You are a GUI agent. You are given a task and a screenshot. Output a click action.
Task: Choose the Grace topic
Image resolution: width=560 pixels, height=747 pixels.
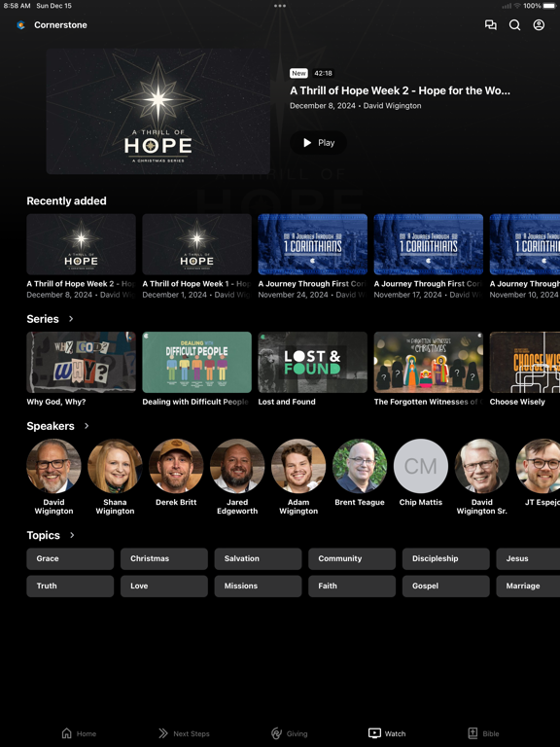pyautogui.click(x=70, y=559)
